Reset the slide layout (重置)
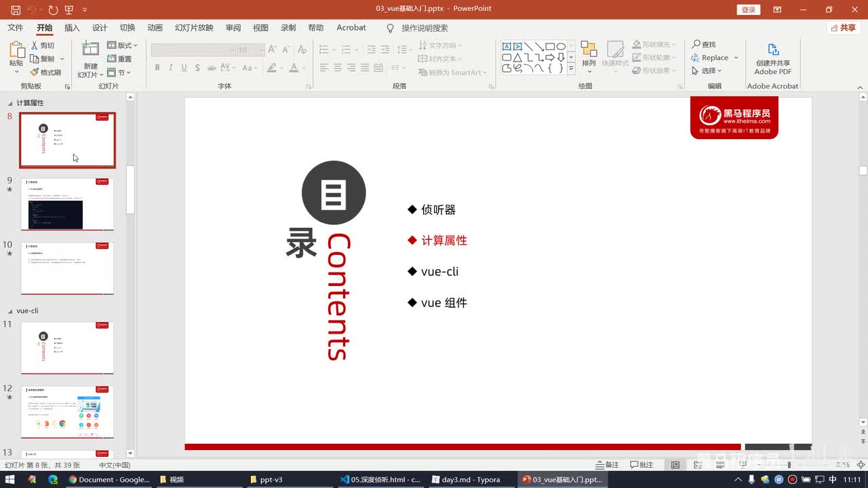Viewport: 868px width, 488px height. 119,59
